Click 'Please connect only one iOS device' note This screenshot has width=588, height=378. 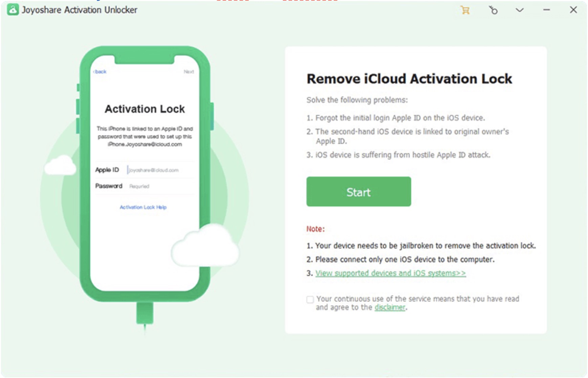tap(401, 259)
